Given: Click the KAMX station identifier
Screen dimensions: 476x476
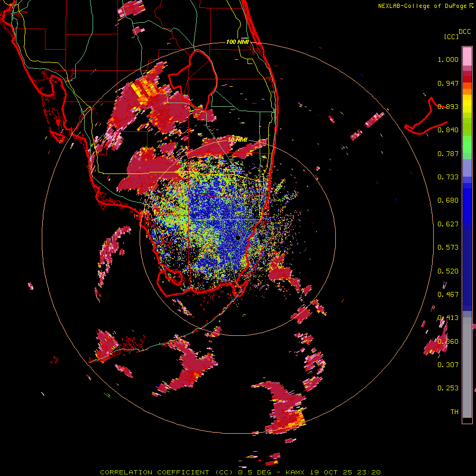Looking at the screenshot, I should pyautogui.click(x=294, y=472).
